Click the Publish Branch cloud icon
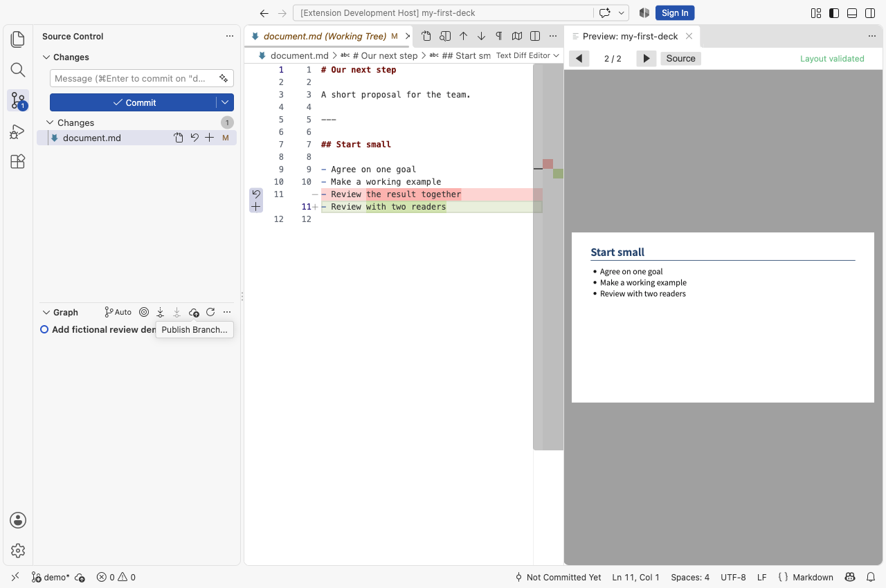886x588 pixels. [x=194, y=312]
